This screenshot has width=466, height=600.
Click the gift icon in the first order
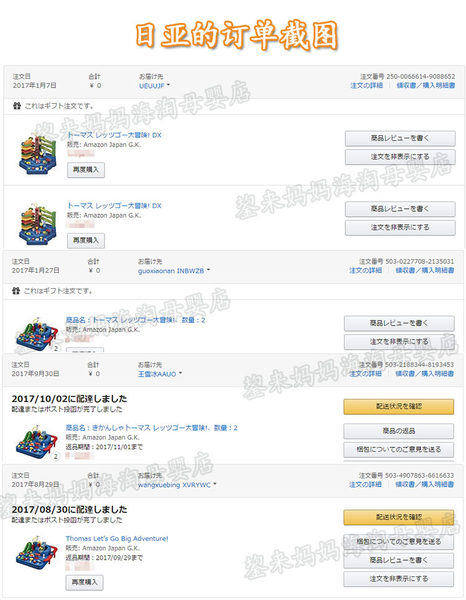[16, 106]
